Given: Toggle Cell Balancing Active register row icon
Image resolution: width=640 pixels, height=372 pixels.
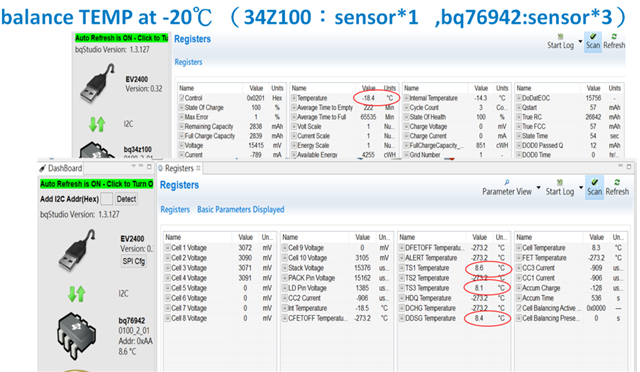Looking at the screenshot, I should point(519,308).
